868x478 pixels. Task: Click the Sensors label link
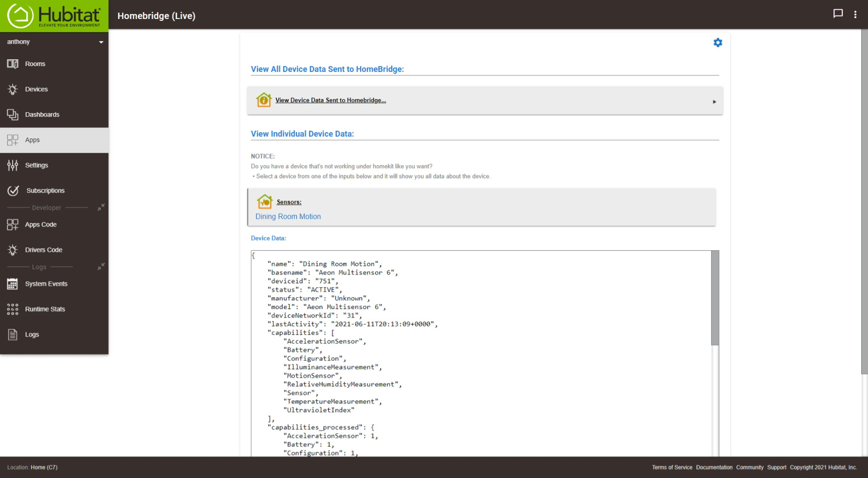pyautogui.click(x=289, y=202)
